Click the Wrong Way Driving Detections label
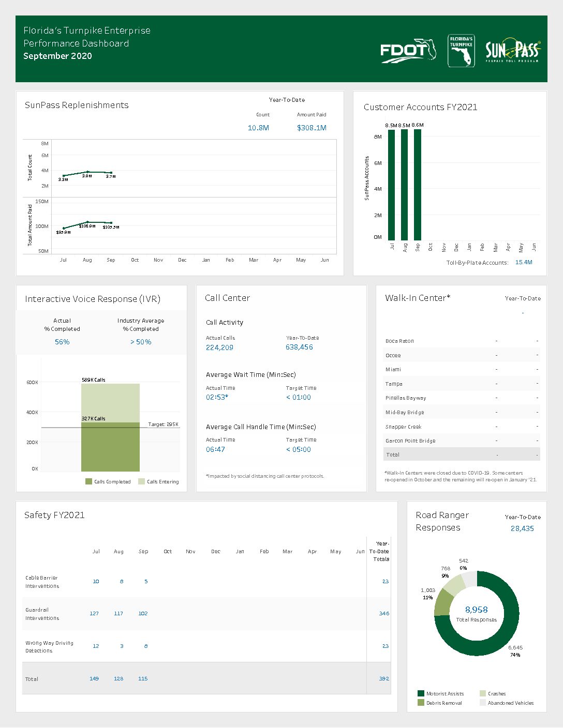563x728 pixels. (x=49, y=646)
